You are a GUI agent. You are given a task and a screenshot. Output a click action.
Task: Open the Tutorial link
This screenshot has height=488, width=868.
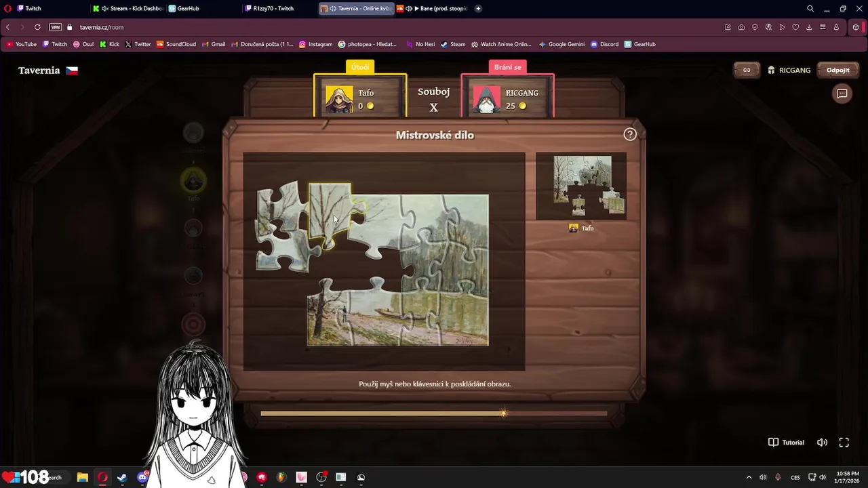tap(786, 443)
